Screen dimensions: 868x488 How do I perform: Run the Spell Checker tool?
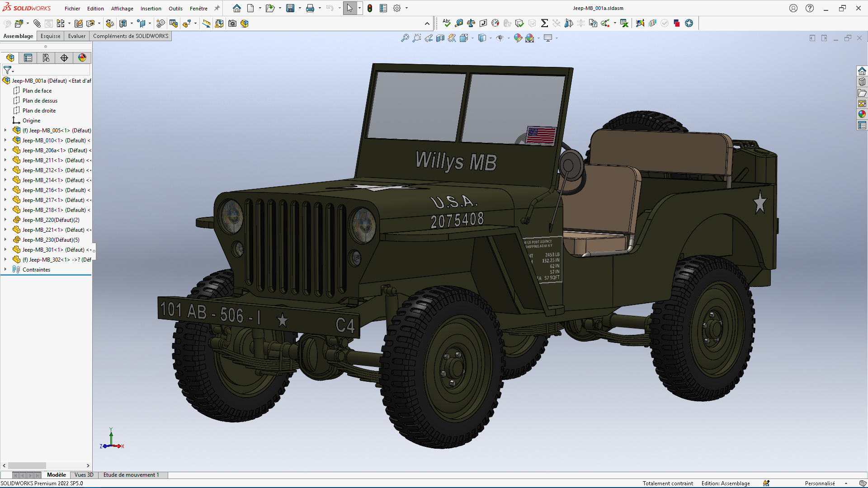(x=447, y=23)
